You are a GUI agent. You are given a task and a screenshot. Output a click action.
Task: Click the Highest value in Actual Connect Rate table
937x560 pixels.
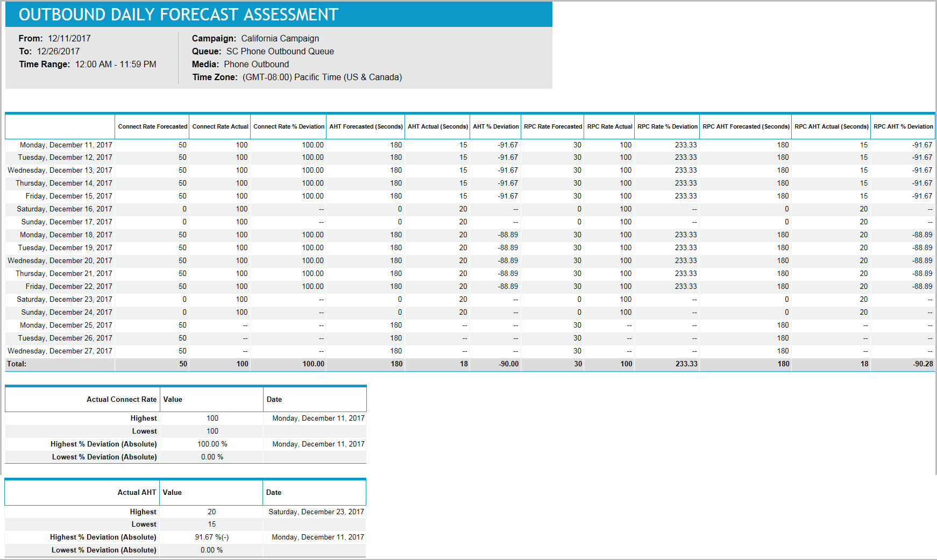pyautogui.click(x=212, y=418)
